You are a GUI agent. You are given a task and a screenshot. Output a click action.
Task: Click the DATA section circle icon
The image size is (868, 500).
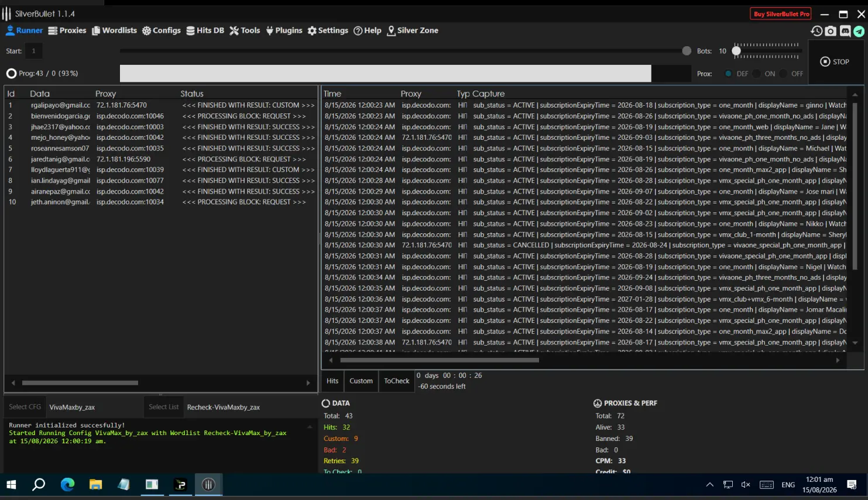tap(326, 404)
